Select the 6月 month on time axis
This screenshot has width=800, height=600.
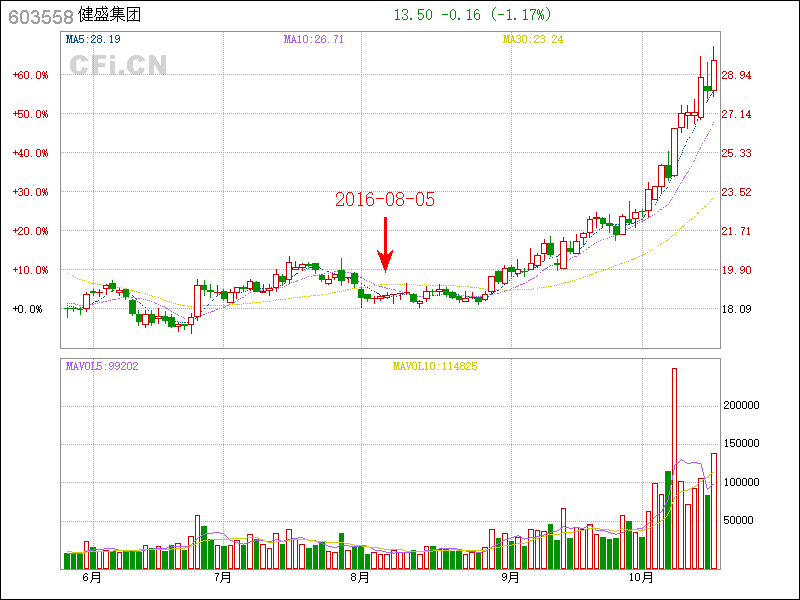[91, 577]
